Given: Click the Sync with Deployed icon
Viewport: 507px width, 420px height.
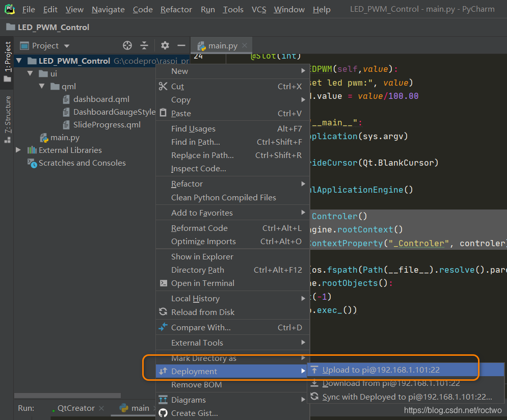Looking at the screenshot, I should coord(314,397).
